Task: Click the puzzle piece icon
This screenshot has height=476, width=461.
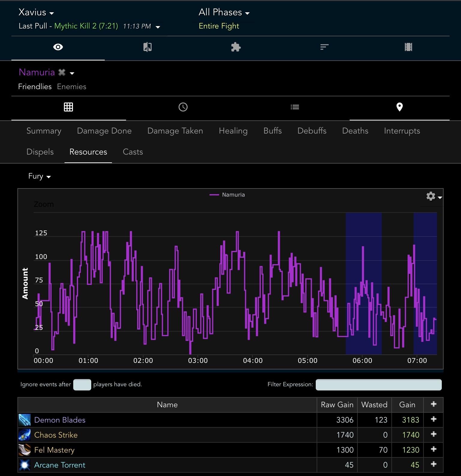Action: [236, 47]
